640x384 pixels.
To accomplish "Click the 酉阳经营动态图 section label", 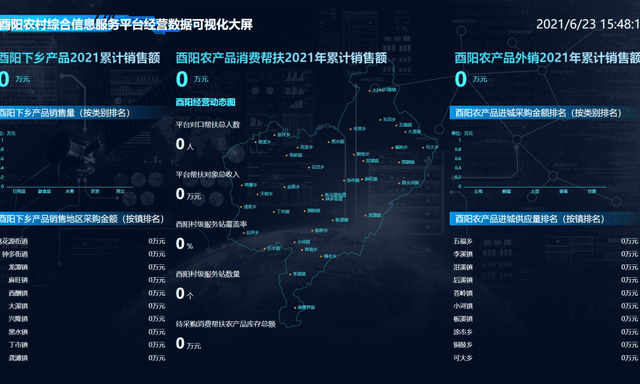I will [205, 102].
